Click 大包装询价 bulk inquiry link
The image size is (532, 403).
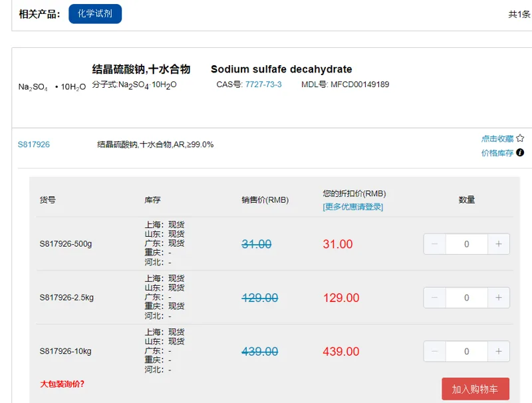click(x=62, y=384)
